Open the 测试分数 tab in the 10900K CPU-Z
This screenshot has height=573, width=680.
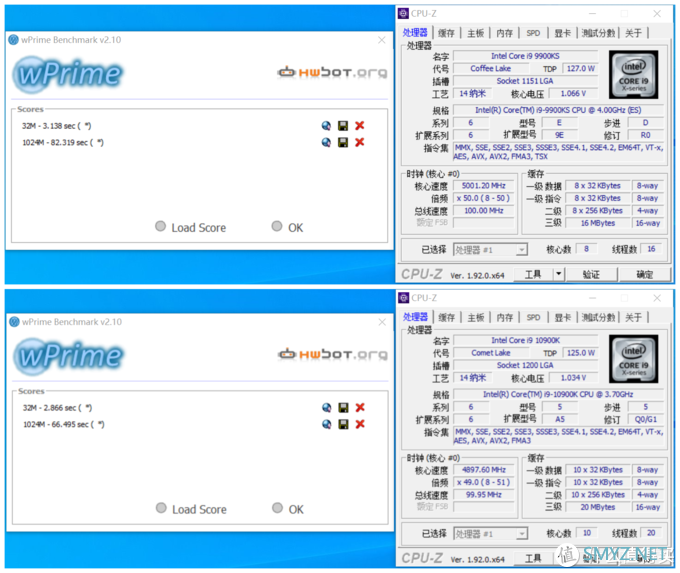[x=598, y=318]
